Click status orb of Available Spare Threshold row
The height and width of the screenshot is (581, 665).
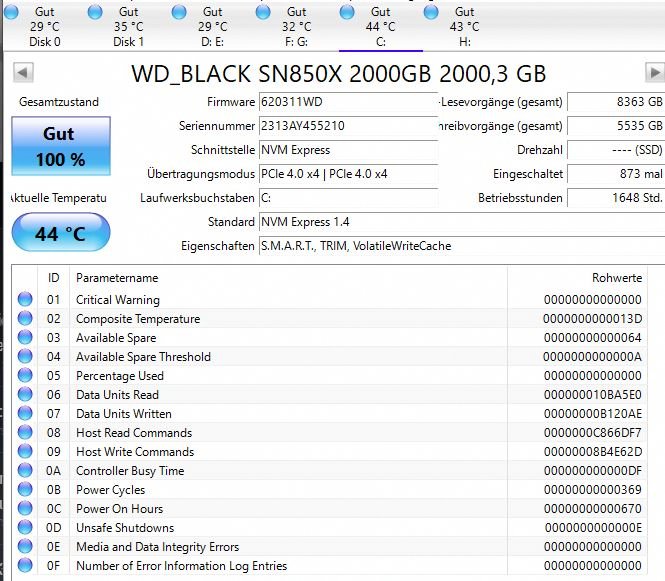coord(25,356)
